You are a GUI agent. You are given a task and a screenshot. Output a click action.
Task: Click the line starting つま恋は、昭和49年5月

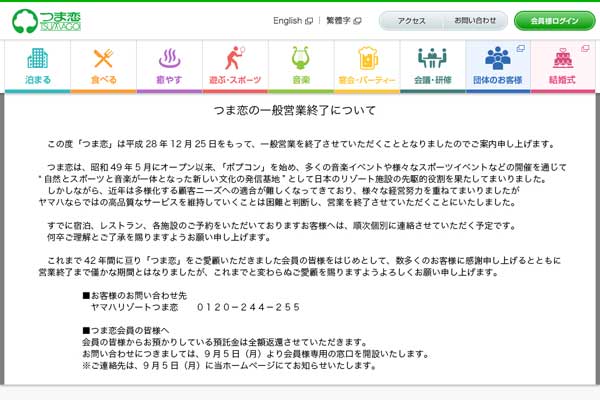(x=306, y=167)
